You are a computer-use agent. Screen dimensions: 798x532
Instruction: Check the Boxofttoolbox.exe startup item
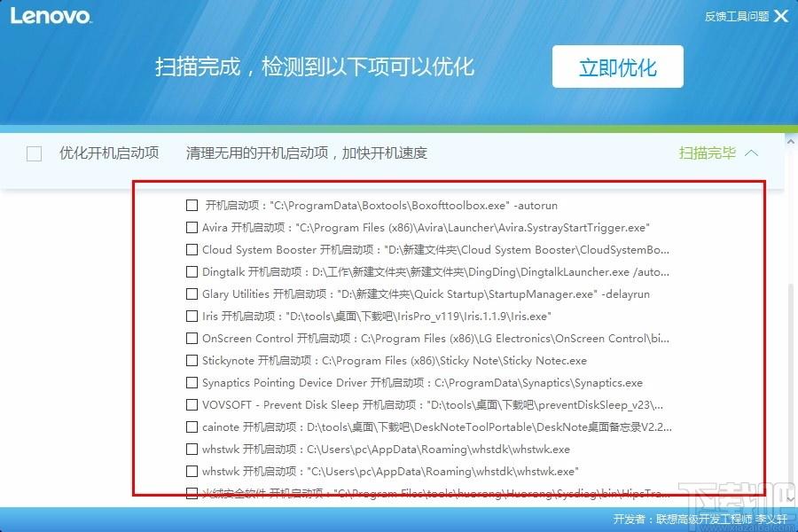(192, 205)
